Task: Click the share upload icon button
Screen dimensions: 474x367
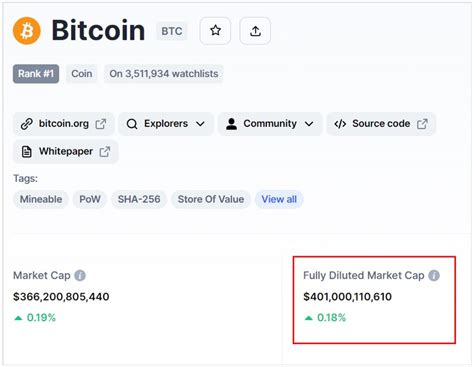Action: tap(255, 31)
